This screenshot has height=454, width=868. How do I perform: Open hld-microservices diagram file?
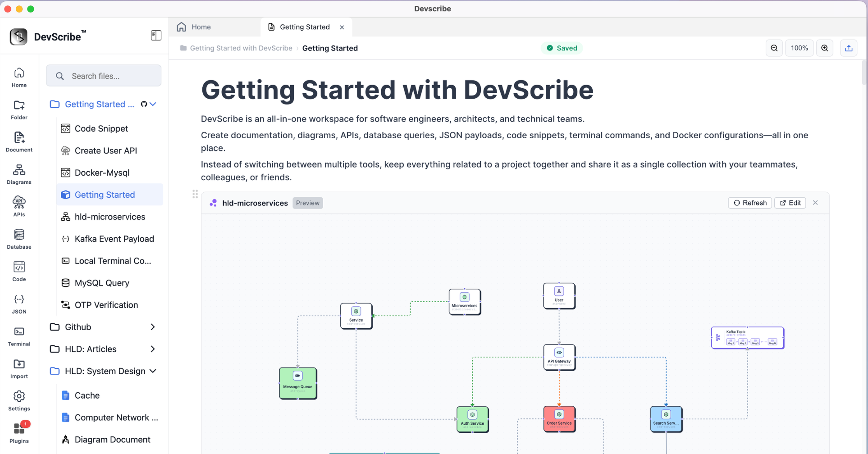tap(110, 217)
